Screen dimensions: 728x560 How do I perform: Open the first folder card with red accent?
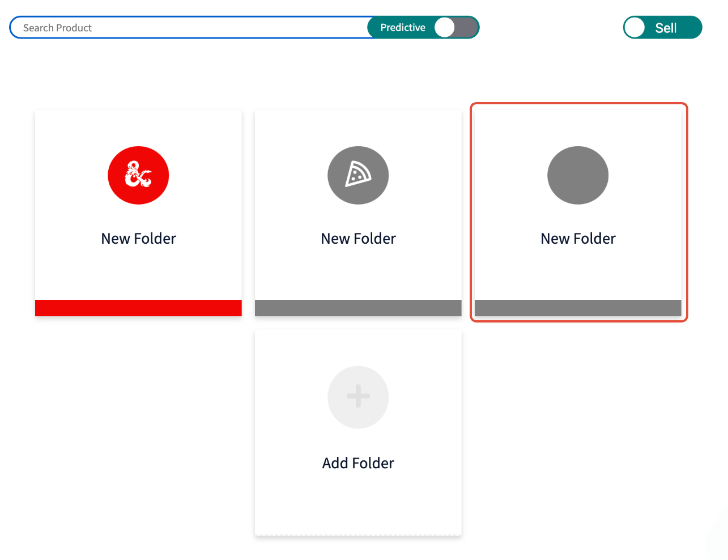[x=138, y=213]
